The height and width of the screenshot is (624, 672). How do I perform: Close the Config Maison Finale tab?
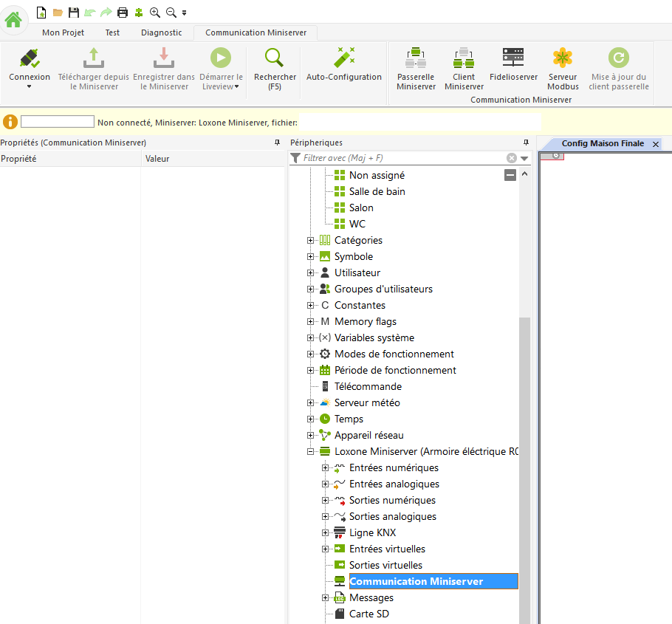click(x=655, y=144)
